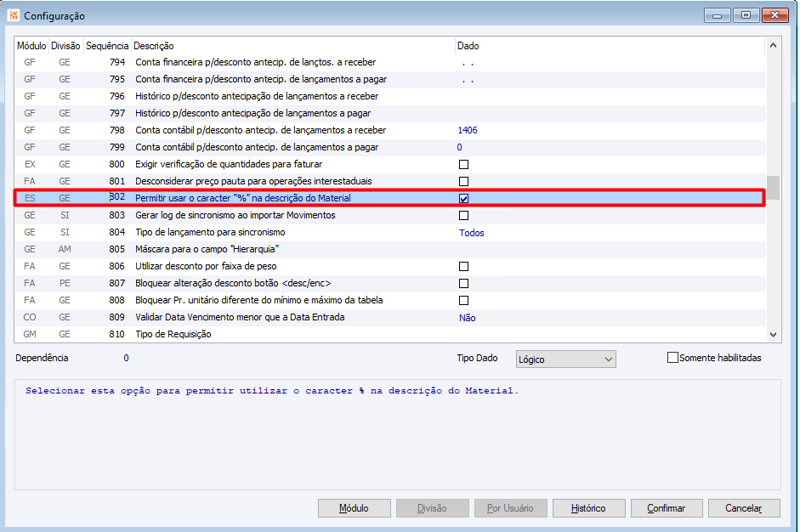Viewport: 800px width, 532px height.
Task: Close the Configuração window
Action: tap(775, 15)
